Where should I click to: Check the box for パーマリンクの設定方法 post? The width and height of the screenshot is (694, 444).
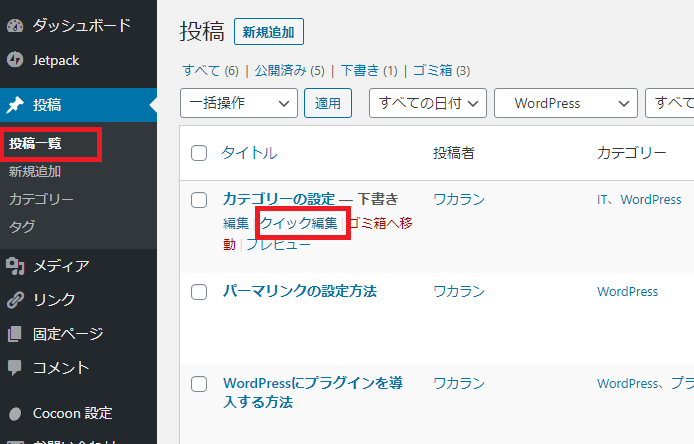coord(199,292)
